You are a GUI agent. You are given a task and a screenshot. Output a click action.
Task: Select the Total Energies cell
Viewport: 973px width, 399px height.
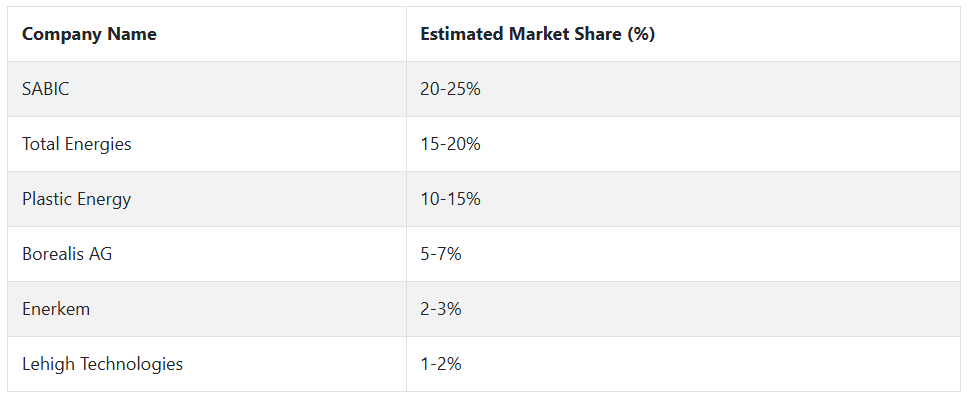tap(207, 144)
